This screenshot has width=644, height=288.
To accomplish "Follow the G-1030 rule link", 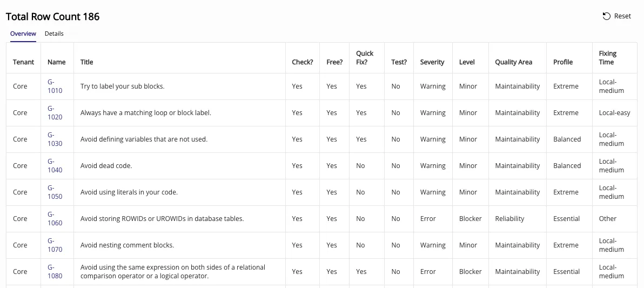I will coord(55,139).
